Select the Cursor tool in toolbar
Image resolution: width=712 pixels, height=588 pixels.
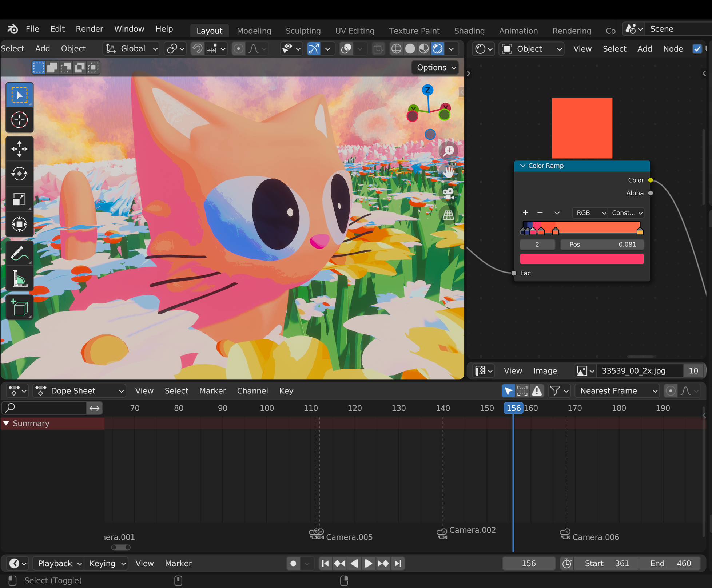[x=19, y=120]
